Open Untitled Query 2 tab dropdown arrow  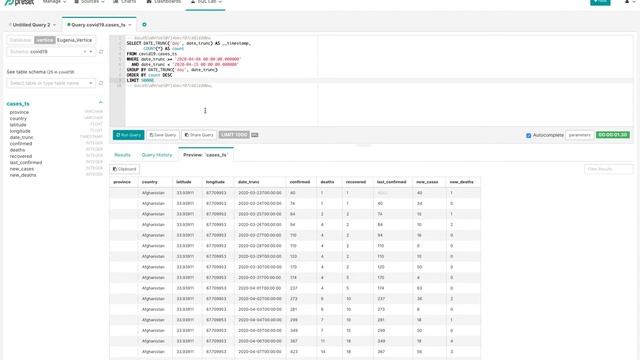(x=54, y=25)
